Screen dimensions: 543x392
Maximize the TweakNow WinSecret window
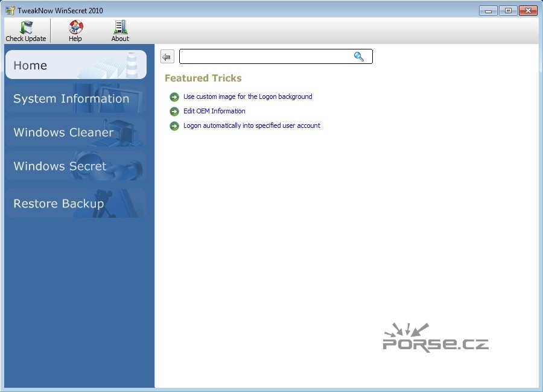pos(508,11)
